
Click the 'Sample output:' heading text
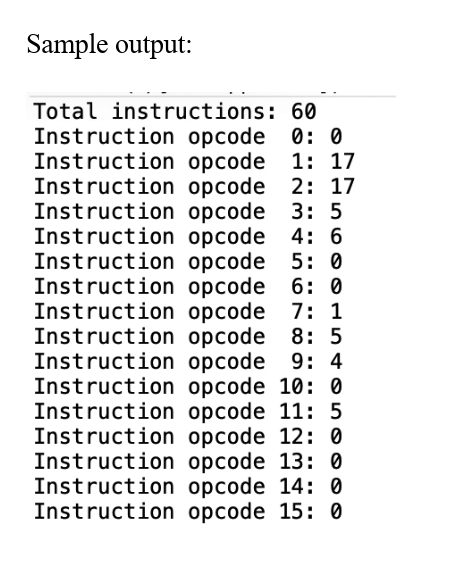point(109,45)
